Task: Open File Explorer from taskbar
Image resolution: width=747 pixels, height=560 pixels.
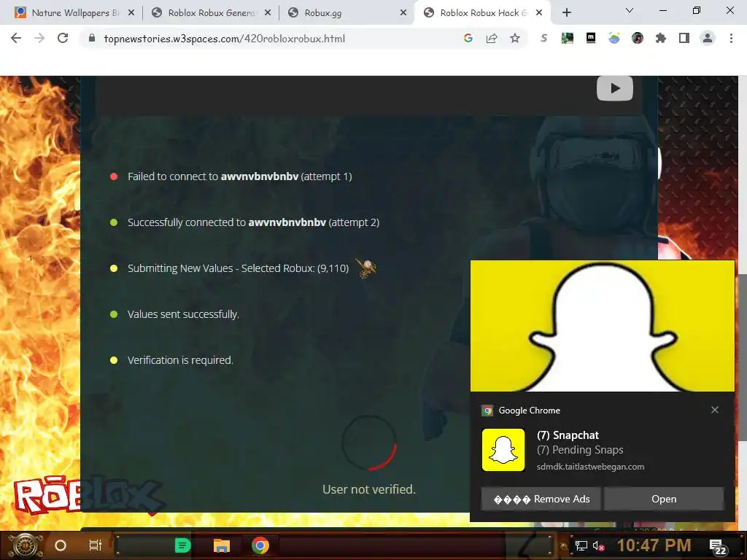Action: click(x=222, y=545)
